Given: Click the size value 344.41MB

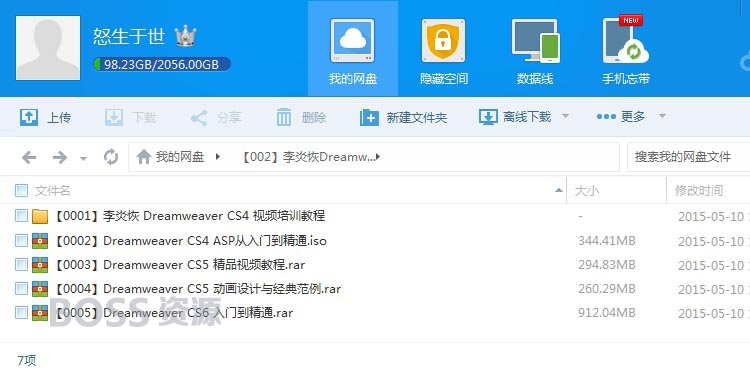Looking at the screenshot, I should point(607,241).
